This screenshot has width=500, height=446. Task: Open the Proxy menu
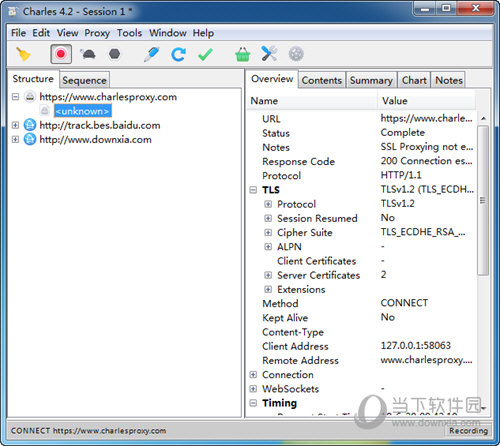97,33
